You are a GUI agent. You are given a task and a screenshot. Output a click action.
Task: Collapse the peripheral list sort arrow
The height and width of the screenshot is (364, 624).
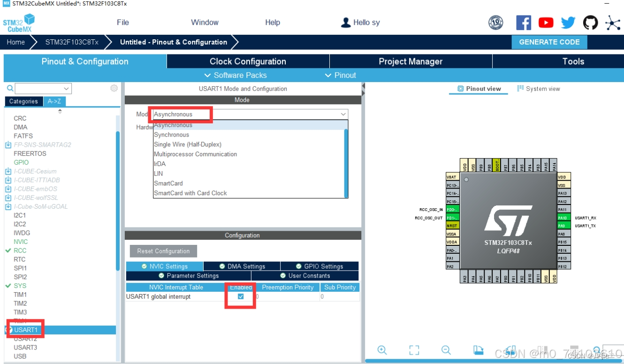coord(60,111)
